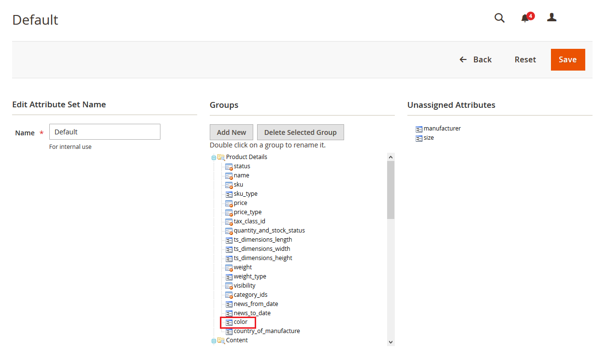Collapse the Product Details group

pos(214,158)
